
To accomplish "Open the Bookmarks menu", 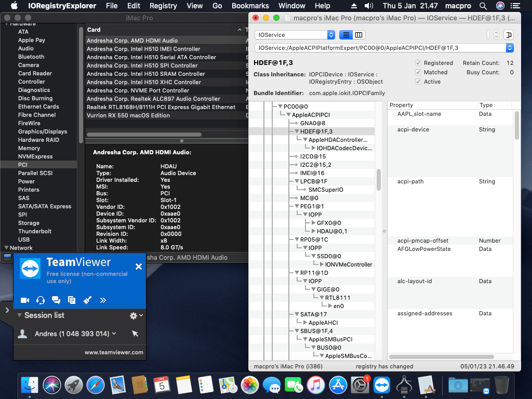I will [250, 6].
